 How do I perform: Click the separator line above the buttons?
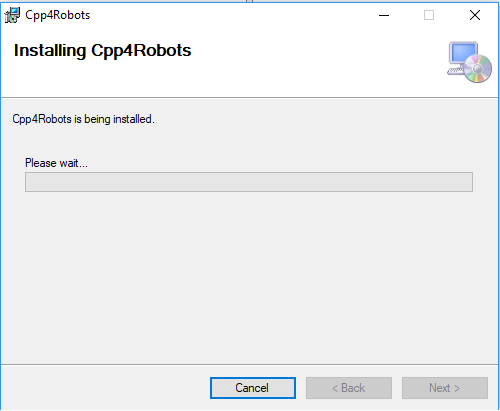coord(249,364)
